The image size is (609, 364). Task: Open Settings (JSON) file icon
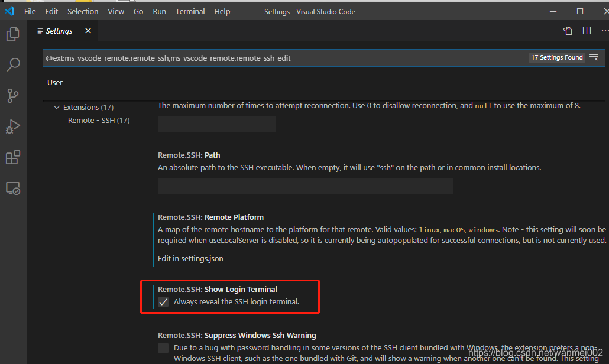pyautogui.click(x=568, y=31)
